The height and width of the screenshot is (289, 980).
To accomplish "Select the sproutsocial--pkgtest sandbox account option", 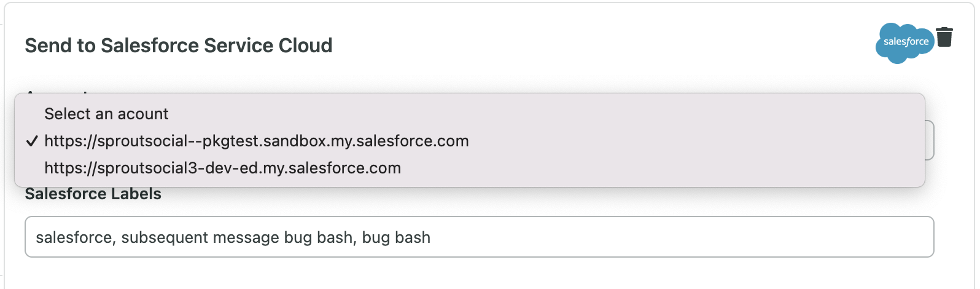I will 470,141.
